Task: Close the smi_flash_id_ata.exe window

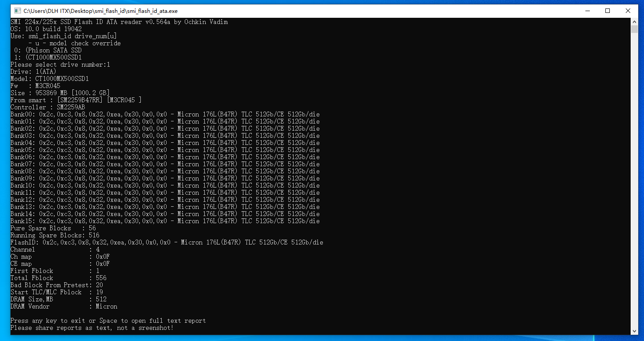Action: tap(628, 11)
